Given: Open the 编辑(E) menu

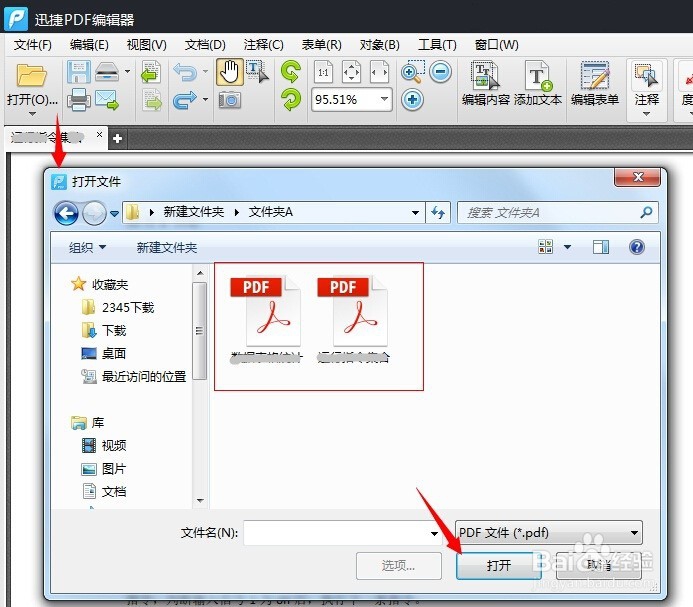Looking at the screenshot, I should (x=89, y=45).
